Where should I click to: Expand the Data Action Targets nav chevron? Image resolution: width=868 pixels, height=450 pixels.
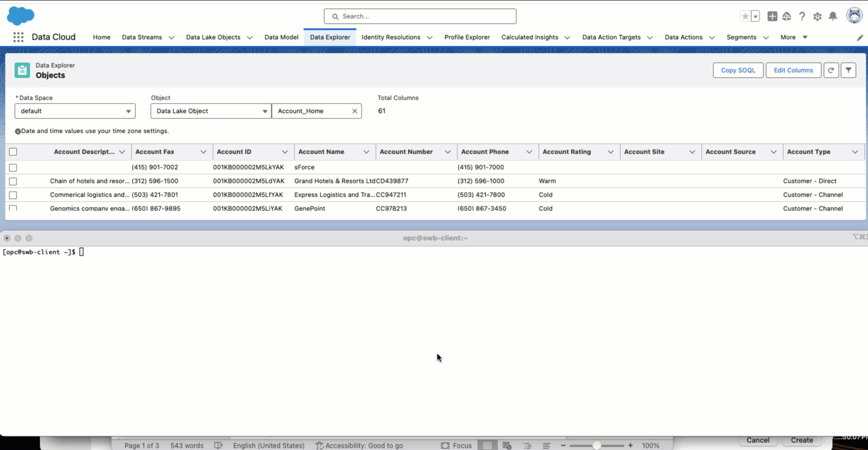coord(649,37)
